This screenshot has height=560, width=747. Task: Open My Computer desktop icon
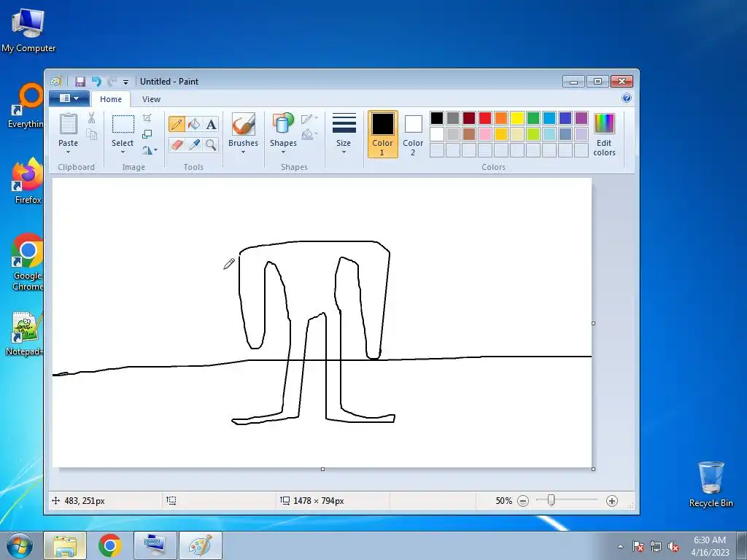coord(28,30)
